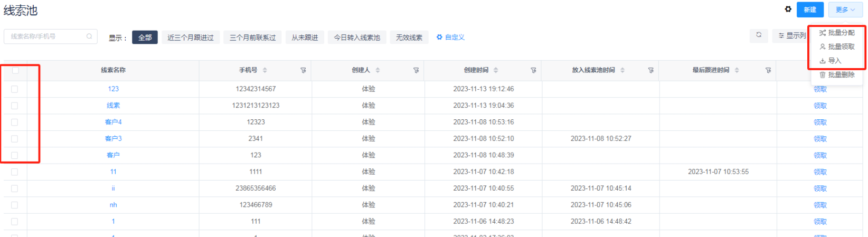Check the row for lead 线索

14,106
